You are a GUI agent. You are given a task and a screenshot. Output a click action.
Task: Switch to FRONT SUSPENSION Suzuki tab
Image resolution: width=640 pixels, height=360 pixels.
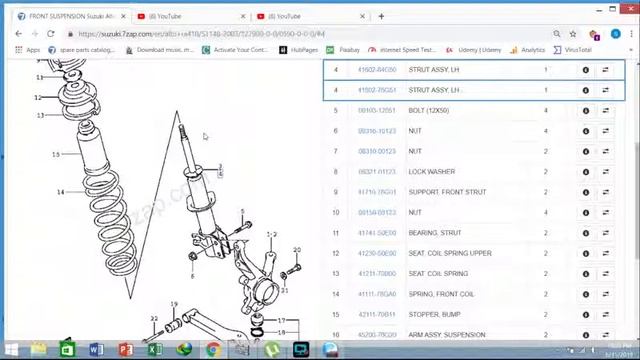[72, 16]
